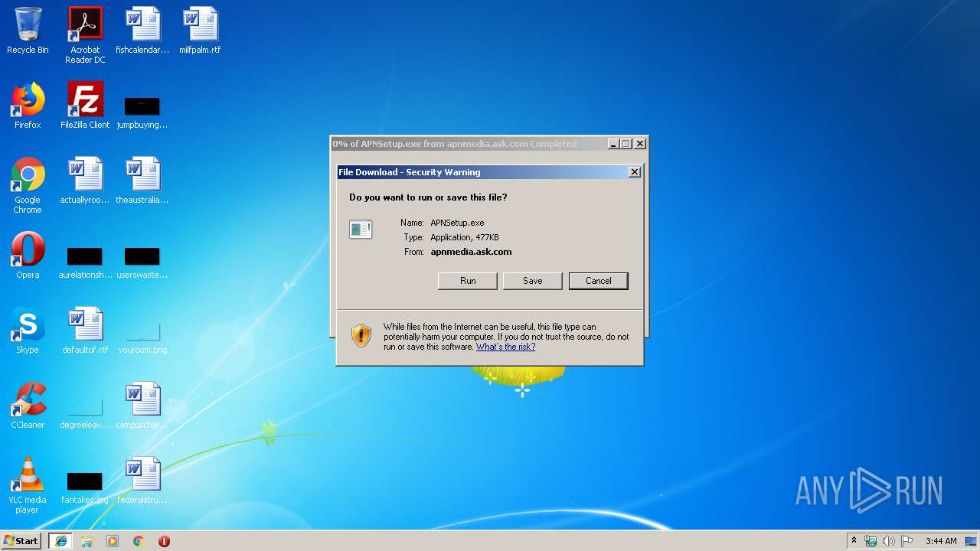The width and height of the screenshot is (980, 551).
Task: Select the youroom.png file icon
Action: [x=142, y=337]
